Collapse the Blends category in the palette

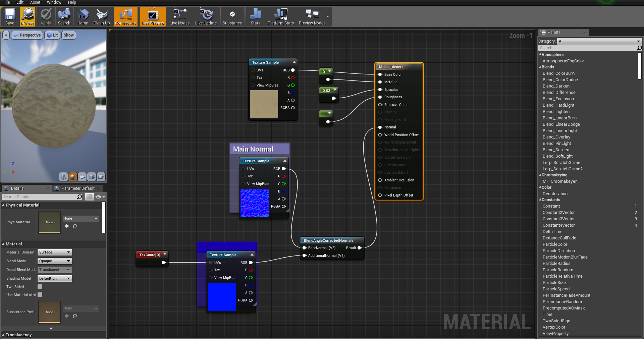pos(540,67)
